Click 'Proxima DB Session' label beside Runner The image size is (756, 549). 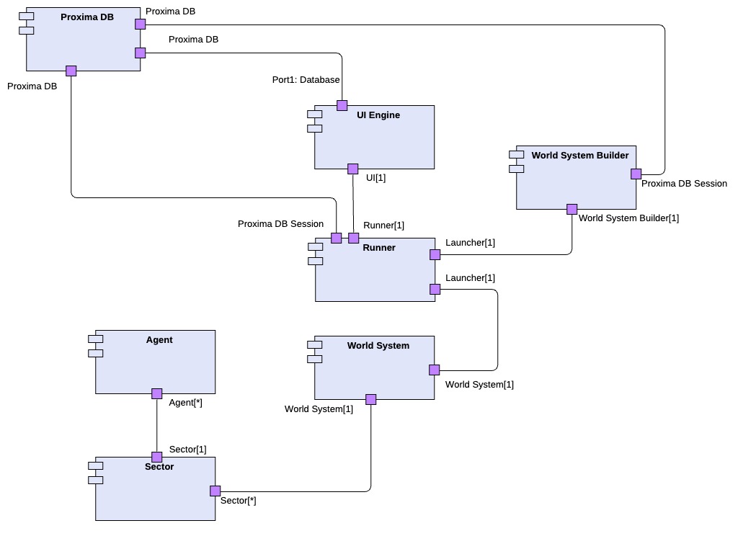pos(280,224)
